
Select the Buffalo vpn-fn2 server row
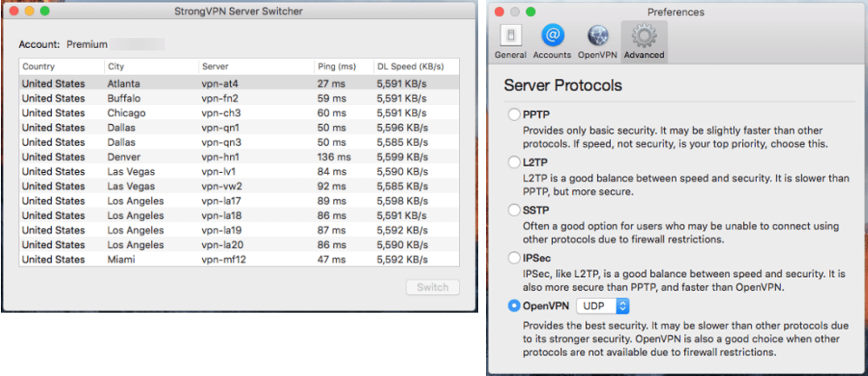click(240, 98)
